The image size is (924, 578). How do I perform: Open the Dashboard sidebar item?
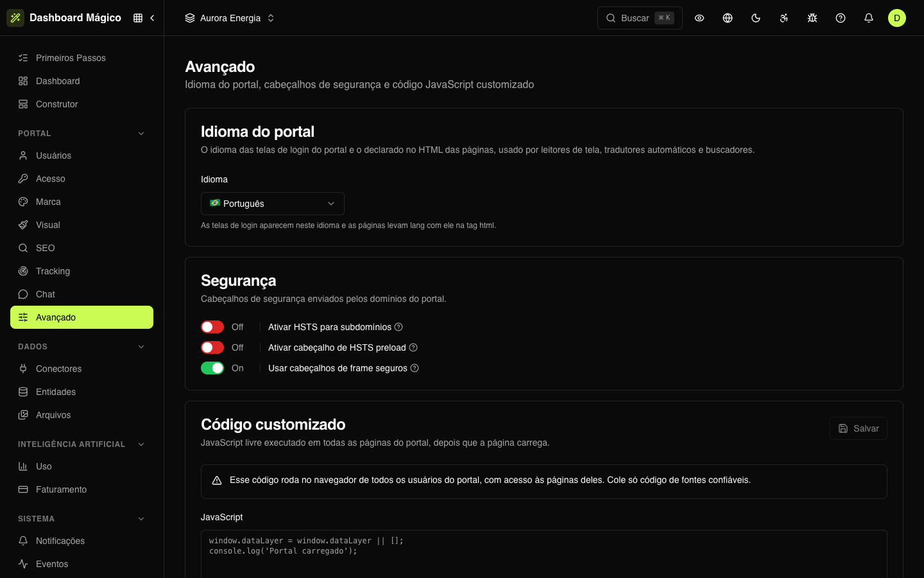click(x=81, y=81)
